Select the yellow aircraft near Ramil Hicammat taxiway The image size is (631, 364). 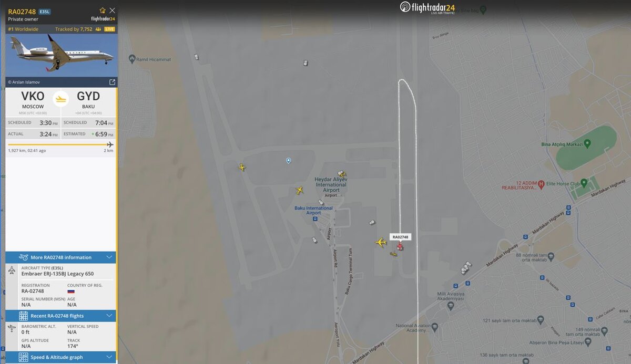(242, 167)
